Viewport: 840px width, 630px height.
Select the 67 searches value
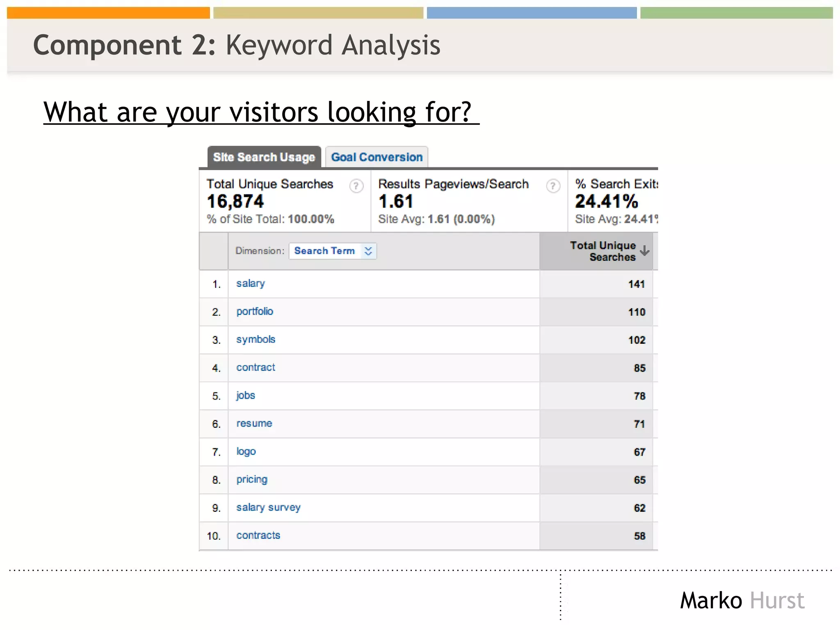[639, 452]
